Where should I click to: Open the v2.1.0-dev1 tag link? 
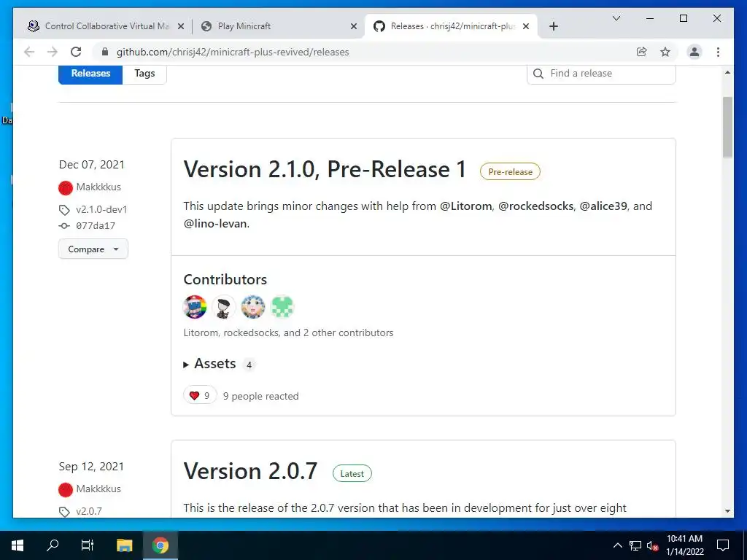[x=101, y=209]
